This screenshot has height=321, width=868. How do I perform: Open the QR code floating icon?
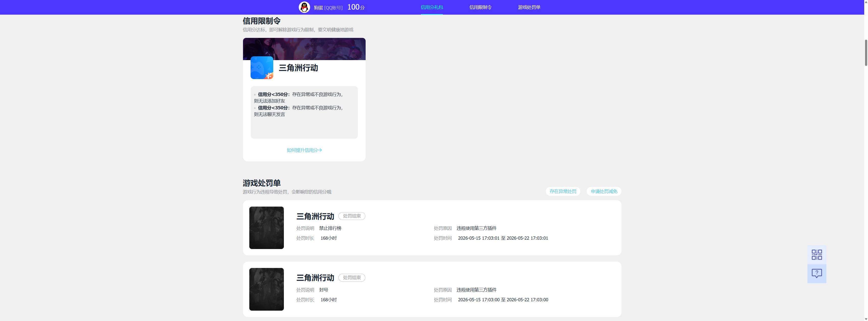(817, 255)
